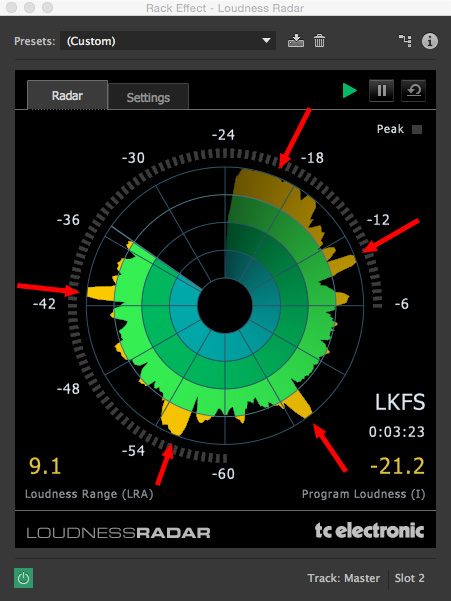451x601 pixels.
Task: Click the tc electronic logo
Action: [x=369, y=531]
